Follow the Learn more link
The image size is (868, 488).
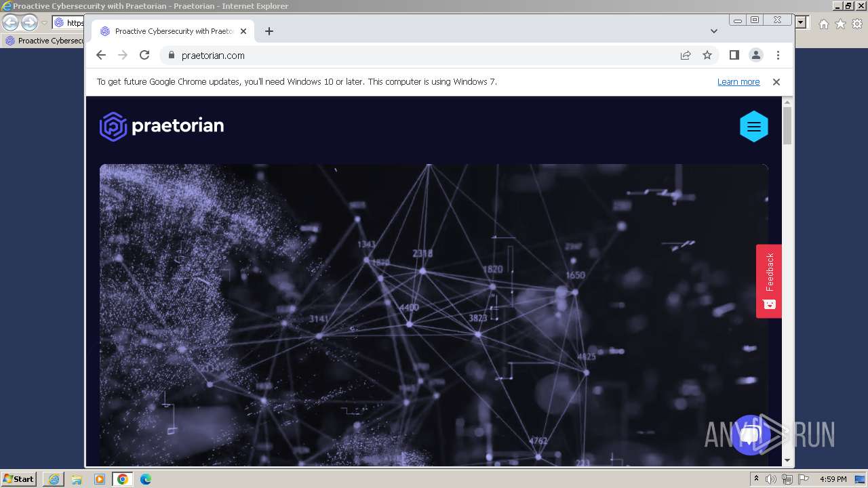[738, 82]
